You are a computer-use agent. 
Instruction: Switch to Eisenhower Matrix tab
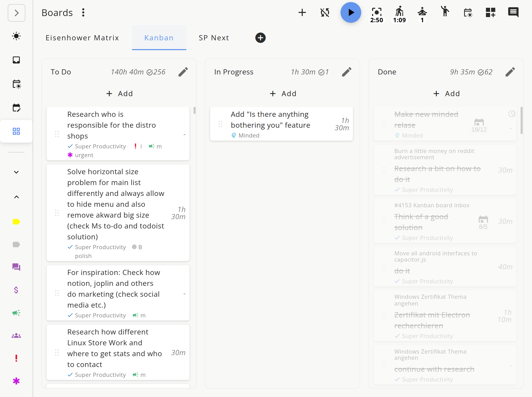coord(82,38)
